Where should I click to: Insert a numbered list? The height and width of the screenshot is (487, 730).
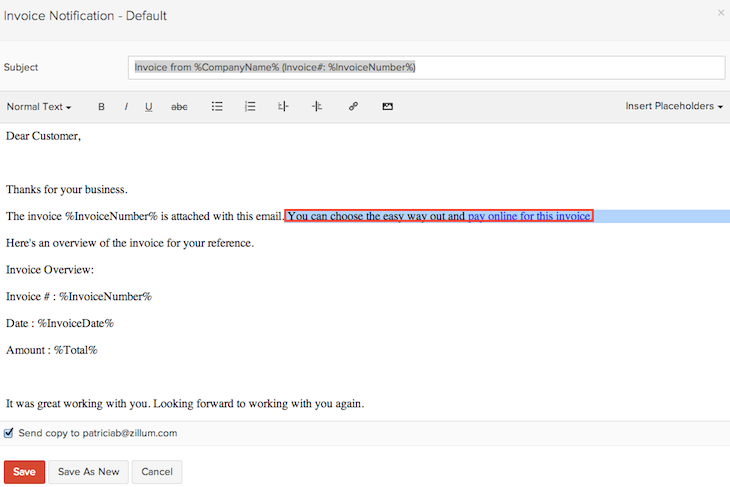click(250, 107)
